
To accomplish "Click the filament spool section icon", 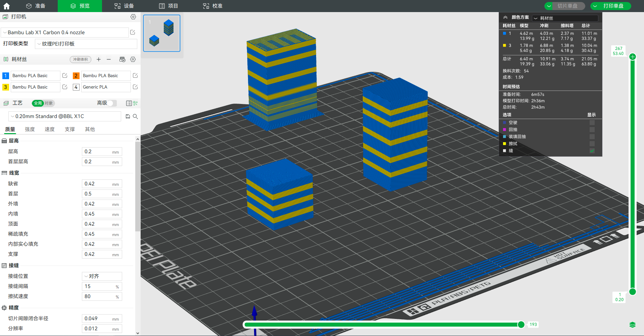I will [6, 59].
